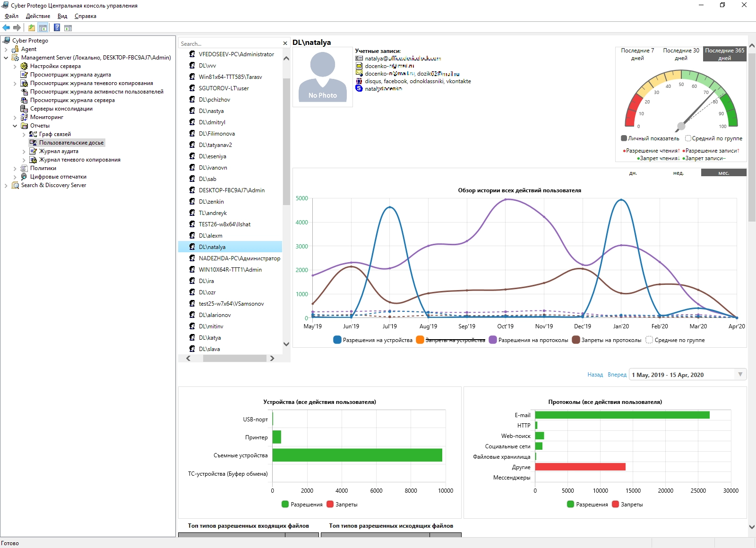Toggle Запреты на устройства series in legend

tap(420, 340)
